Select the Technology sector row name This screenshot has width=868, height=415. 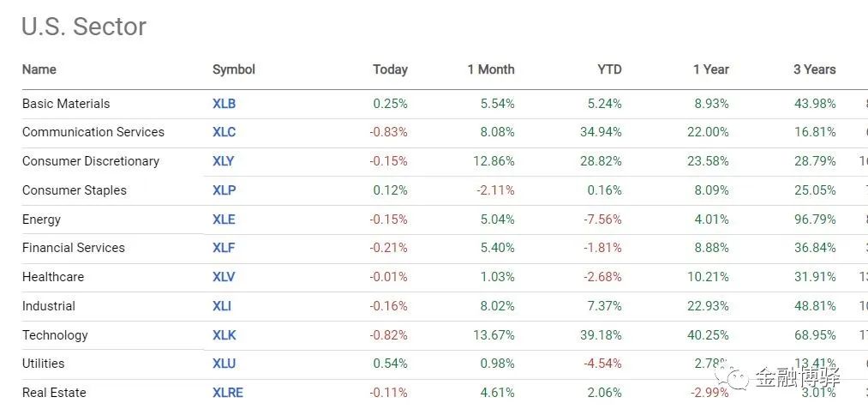pyautogui.click(x=55, y=335)
